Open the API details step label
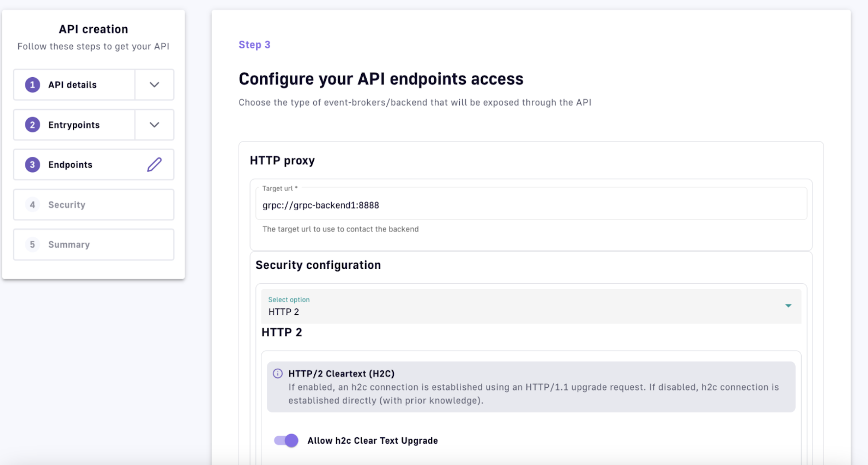The image size is (868, 465). (72, 85)
